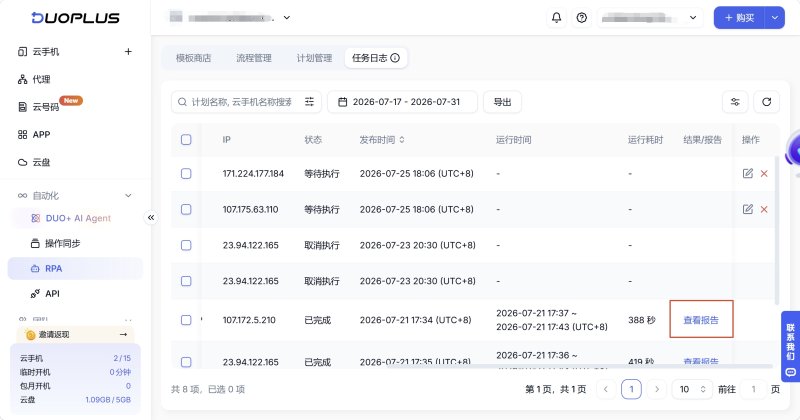Screen dimensions: 800x420
Task: Refresh the task log list
Action: [x=766, y=102]
